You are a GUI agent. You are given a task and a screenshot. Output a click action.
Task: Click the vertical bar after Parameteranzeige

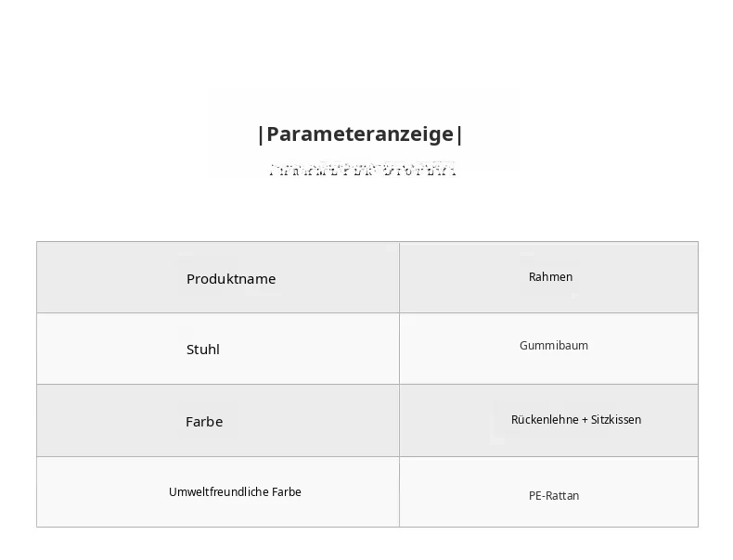(459, 135)
